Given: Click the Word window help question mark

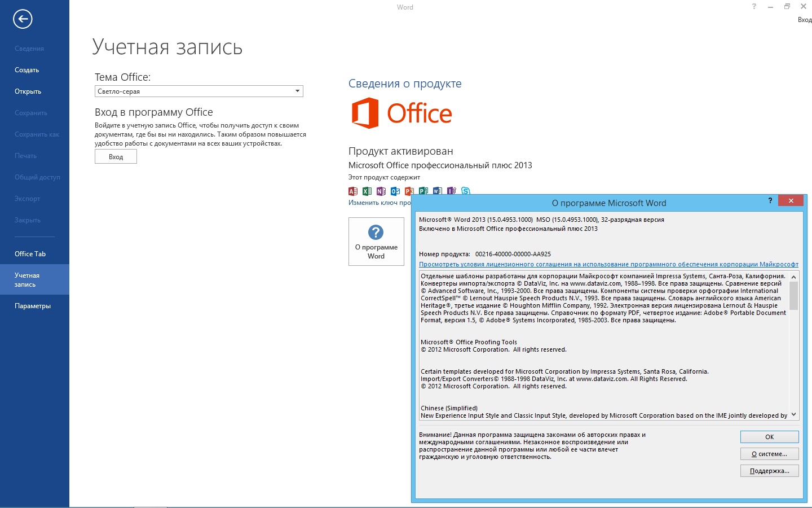Looking at the screenshot, I should (754, 7).
